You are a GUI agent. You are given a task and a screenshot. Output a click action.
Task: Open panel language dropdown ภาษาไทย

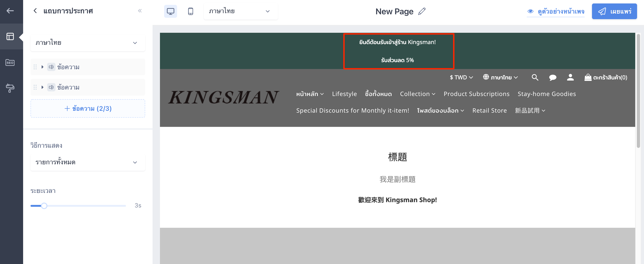88,43
